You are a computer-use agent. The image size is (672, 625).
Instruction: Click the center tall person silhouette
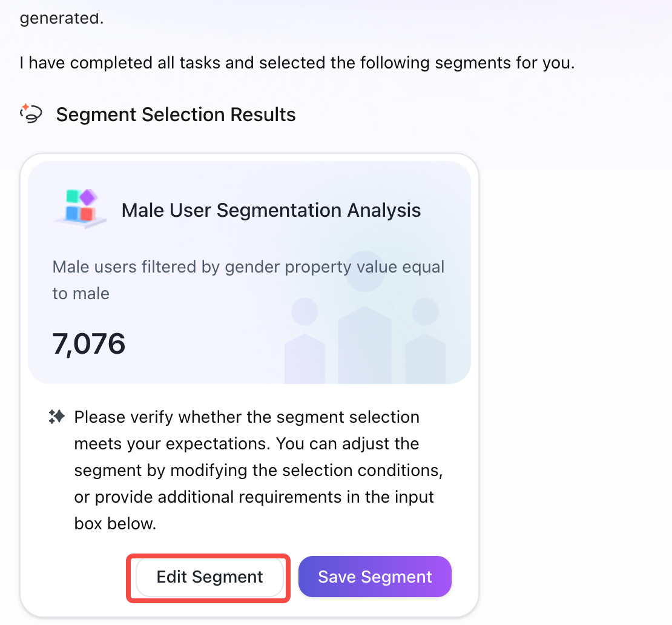[x=364, y=317]
